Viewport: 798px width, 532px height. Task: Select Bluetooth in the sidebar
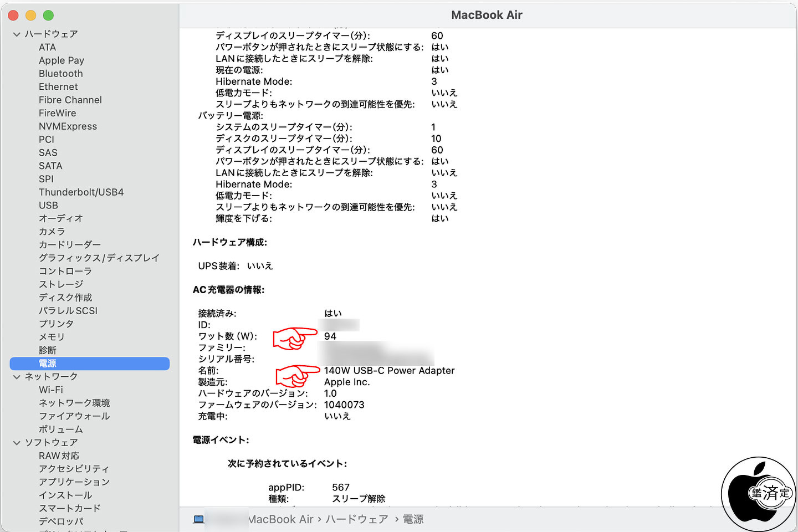[60, 74]
